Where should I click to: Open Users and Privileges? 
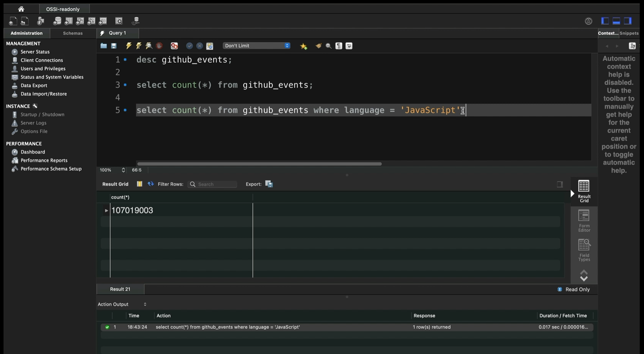point(43,69)
